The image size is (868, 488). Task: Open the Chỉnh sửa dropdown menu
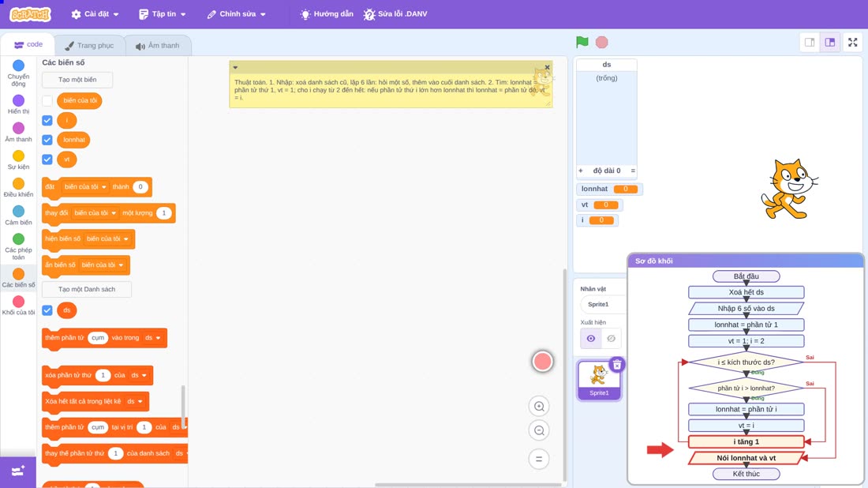(237, 14)
